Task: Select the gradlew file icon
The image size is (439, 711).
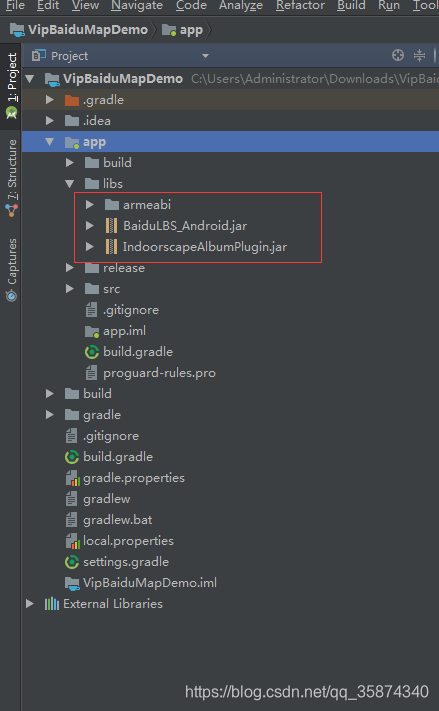Action: coord(71,499)
